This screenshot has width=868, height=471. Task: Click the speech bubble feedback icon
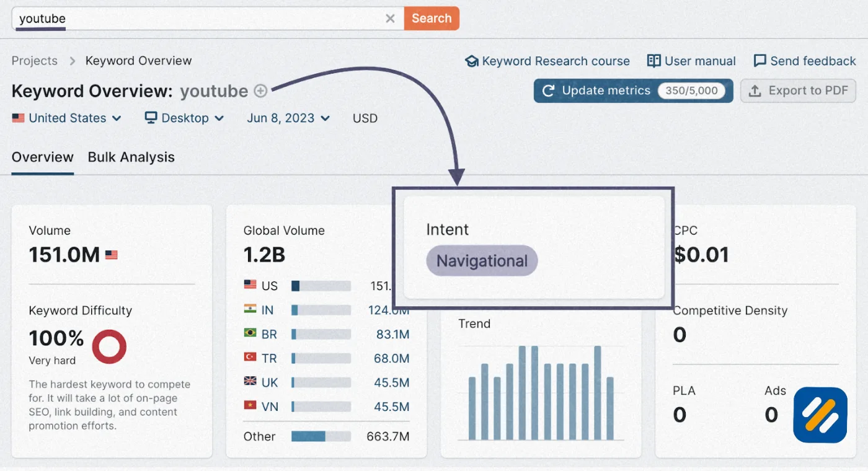coord(759,61)
